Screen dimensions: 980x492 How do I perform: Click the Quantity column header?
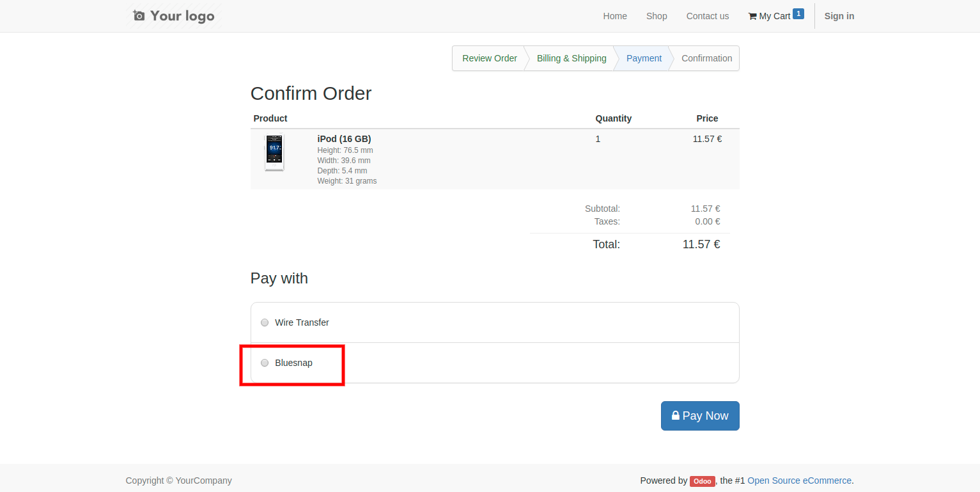[x=613, y=118]
